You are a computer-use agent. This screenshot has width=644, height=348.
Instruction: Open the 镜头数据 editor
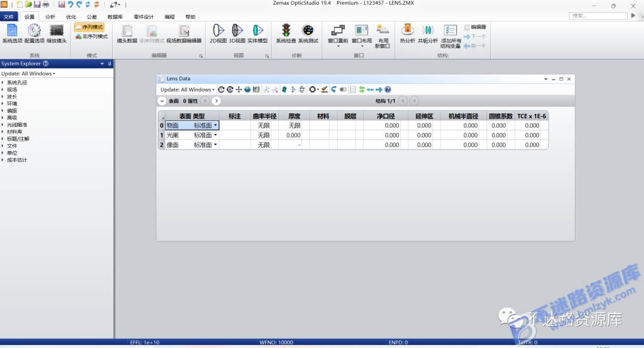click(127, 33)
